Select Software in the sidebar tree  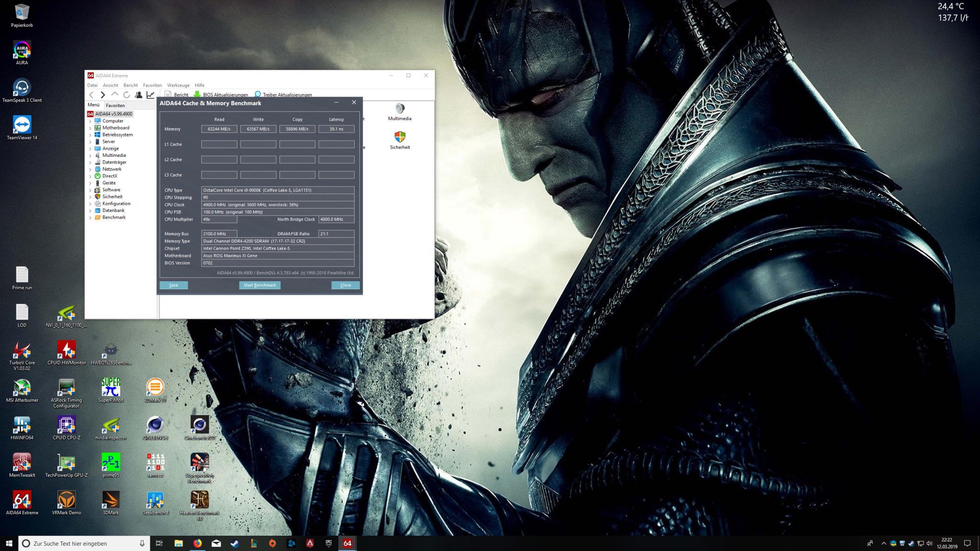111,189
